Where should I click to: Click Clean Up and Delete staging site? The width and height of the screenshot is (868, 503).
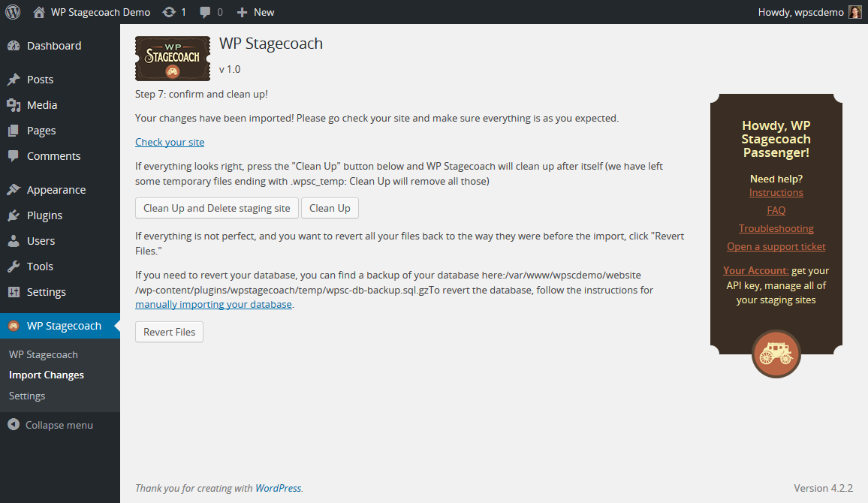point(217,208)
